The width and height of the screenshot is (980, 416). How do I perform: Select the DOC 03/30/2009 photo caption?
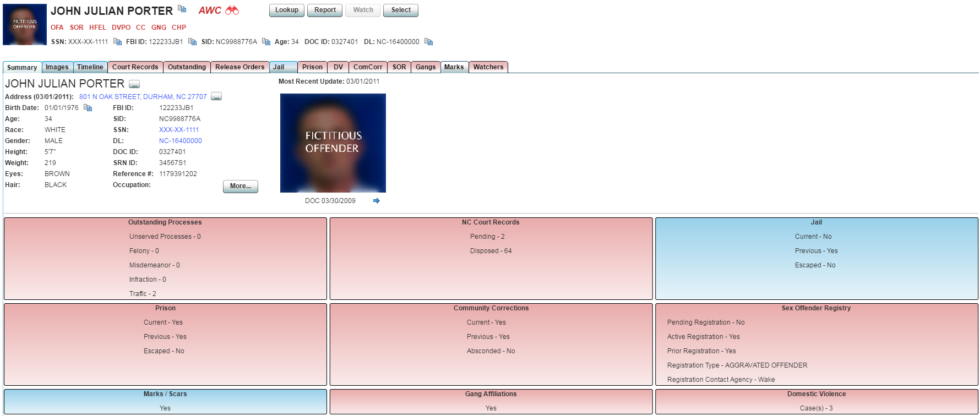click(x=330, y=201)
